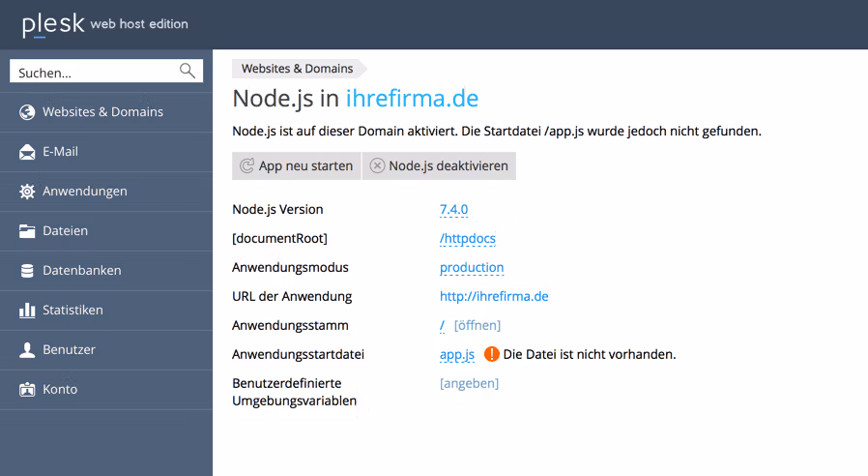The image size is (868, 476).
Task: Click the orange warning exclamation icon
Action: [x=492, y=354]
